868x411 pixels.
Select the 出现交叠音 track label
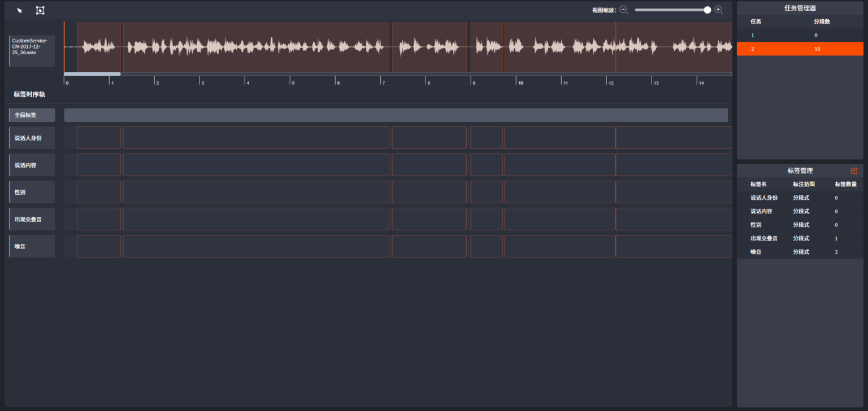[x=32, y=219]
